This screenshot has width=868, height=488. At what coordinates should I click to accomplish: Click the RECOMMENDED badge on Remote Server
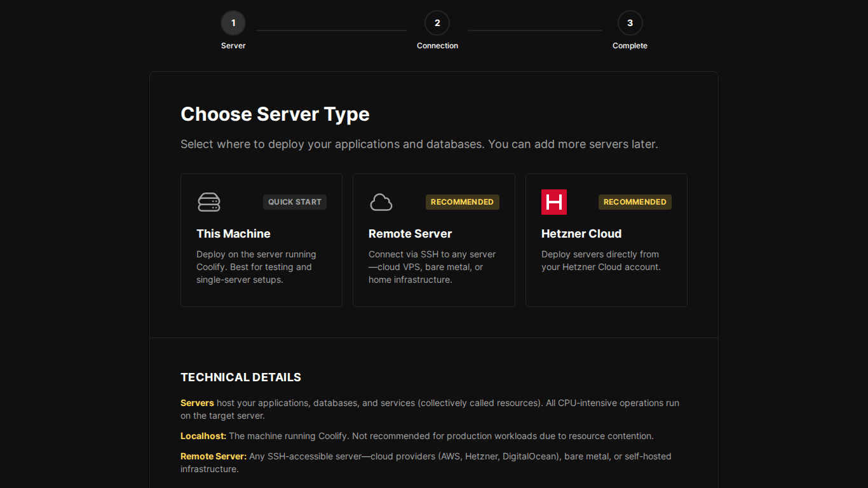coord(462,201)
